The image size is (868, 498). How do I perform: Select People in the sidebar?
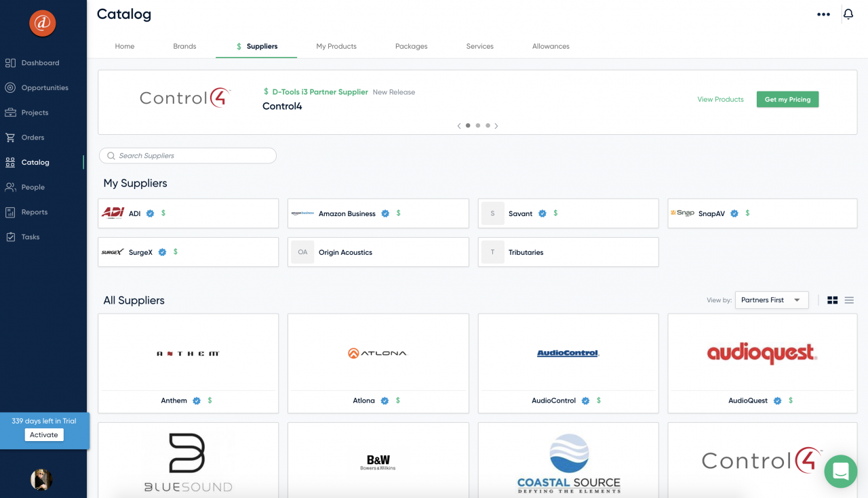pyautogui.click(x=24, y=187)
